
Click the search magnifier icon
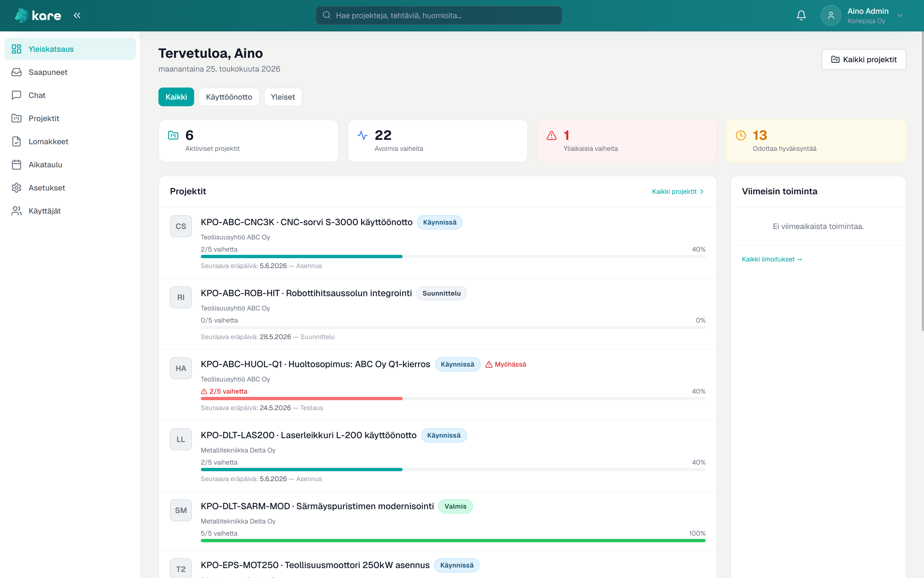(327, 15)
